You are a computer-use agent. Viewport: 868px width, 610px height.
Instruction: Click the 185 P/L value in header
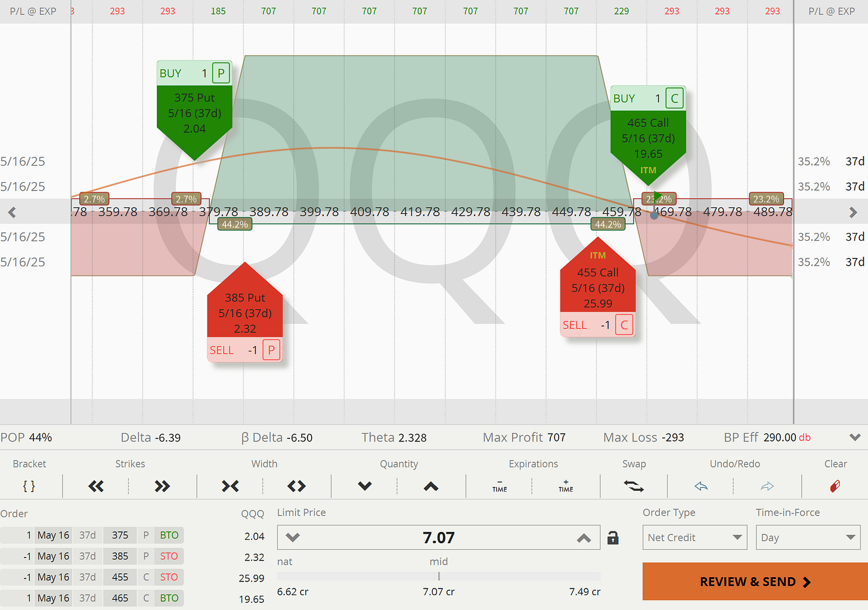click(218, 11)
